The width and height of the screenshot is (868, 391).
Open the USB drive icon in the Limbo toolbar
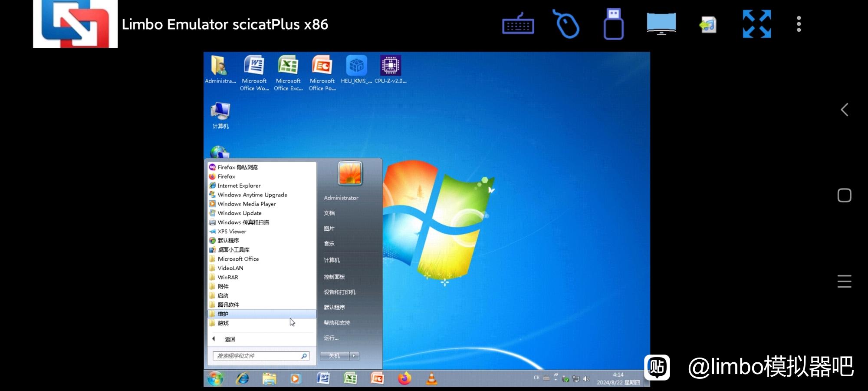[x=613, y=24]
